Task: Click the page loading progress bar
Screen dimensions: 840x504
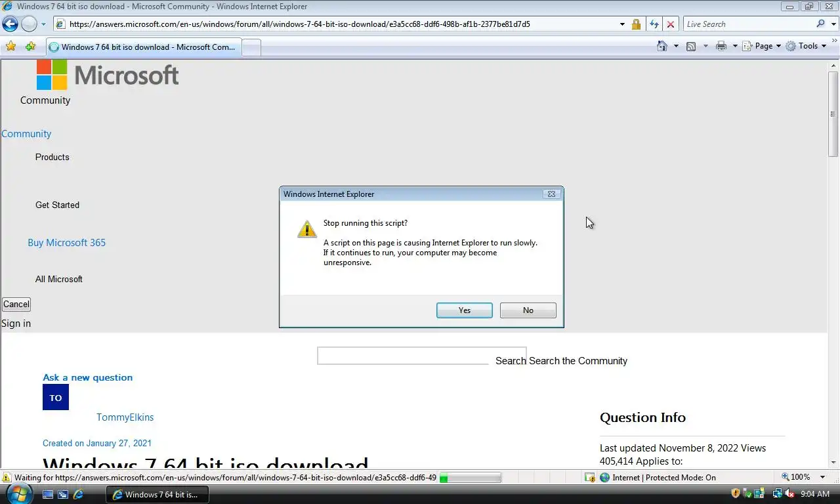Action: click(x=470, y=478)
